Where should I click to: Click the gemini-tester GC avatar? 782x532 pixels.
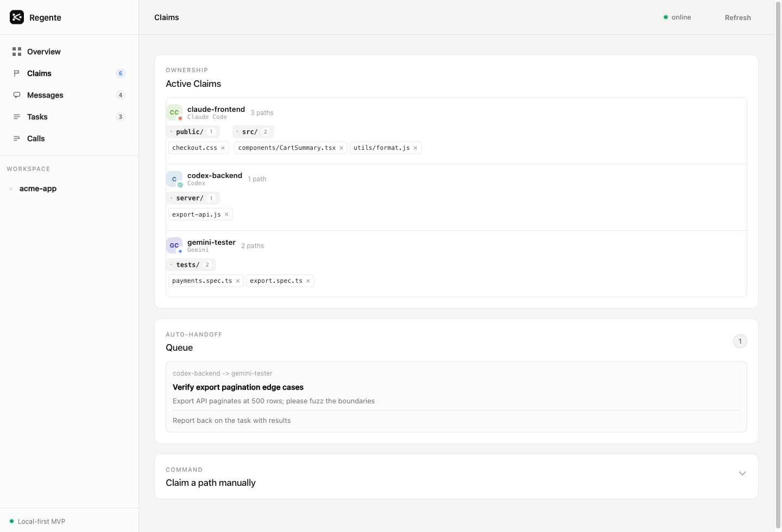click(x=174, y=245)
